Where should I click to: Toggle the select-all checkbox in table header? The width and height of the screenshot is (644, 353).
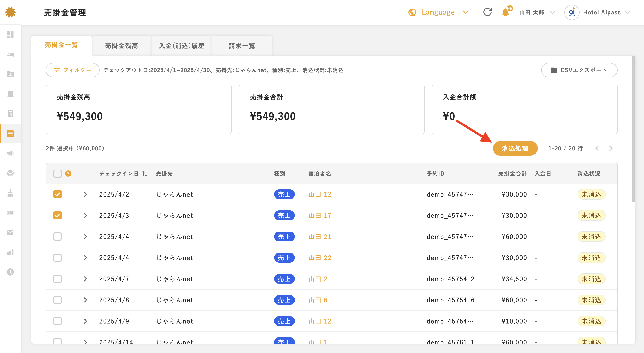(x=57, y=174)
